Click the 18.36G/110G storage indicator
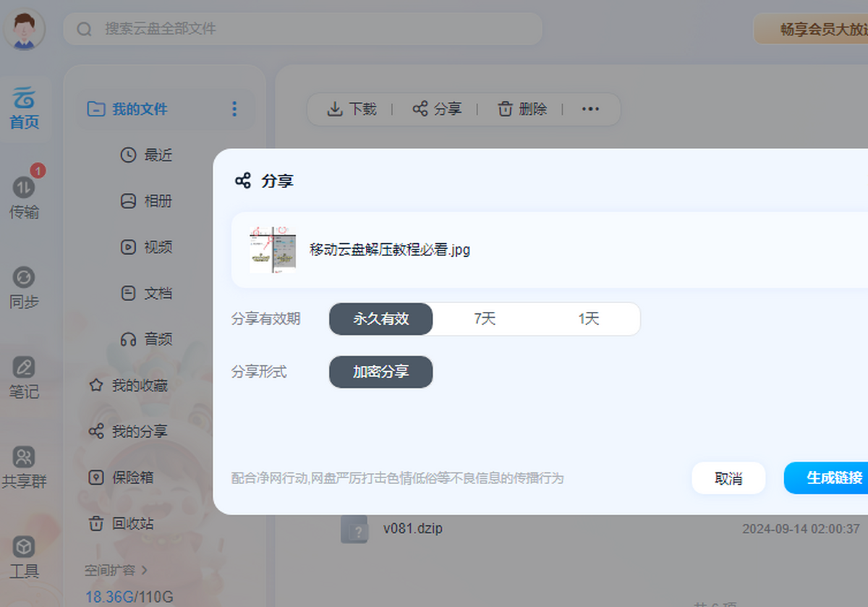The height and width of the screenshot is (607, 868). 129,596
